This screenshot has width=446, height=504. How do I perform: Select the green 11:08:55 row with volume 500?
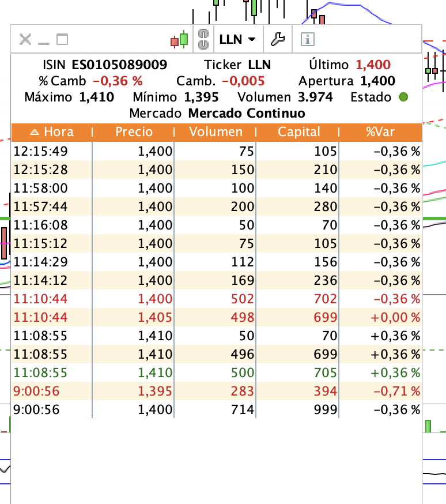pos(216,373)
